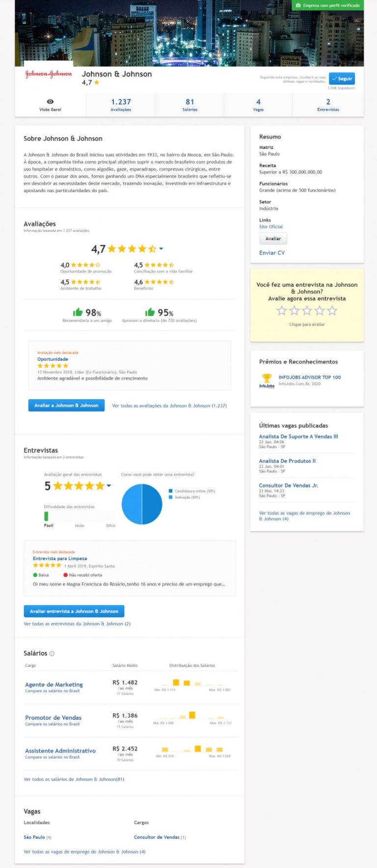Rate the interview with five stars
The width and height of the screenshot is (377, 868).
coord(332,311)
